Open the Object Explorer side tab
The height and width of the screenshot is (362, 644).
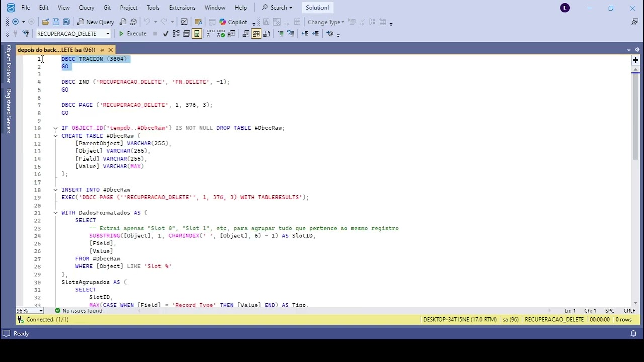(x=8, y=64)
